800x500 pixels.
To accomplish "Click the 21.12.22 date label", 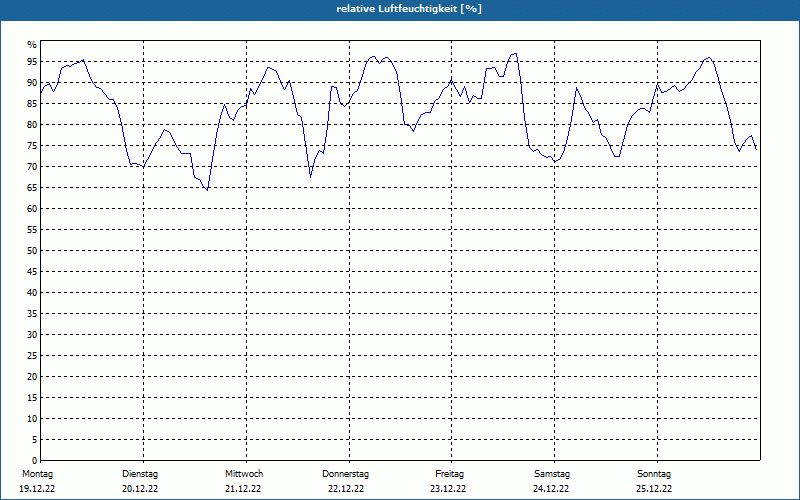I will coord(243,489).
